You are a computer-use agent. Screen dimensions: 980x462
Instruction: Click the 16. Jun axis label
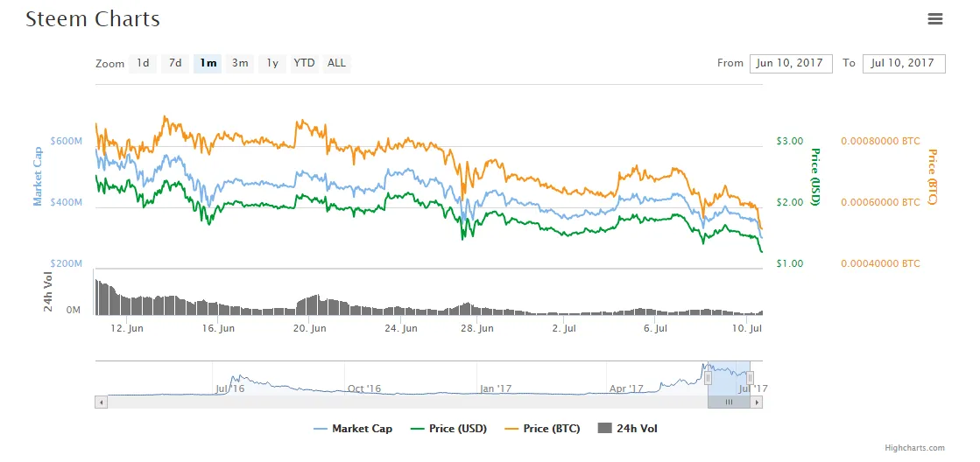(x=219, y=328)
